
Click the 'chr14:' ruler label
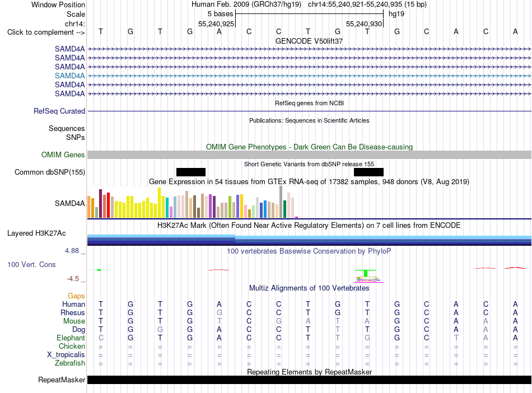(x=74, y=24)
